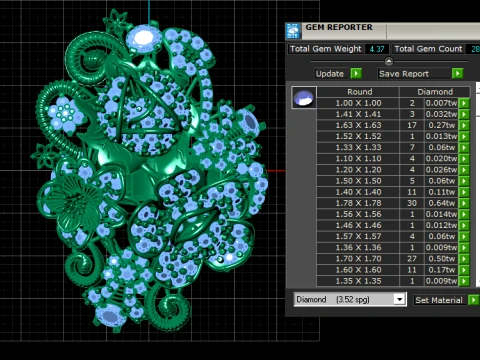Click the count 17 cell
The height and width of the screenshot is (360, 480).
(x=412, y=125)
